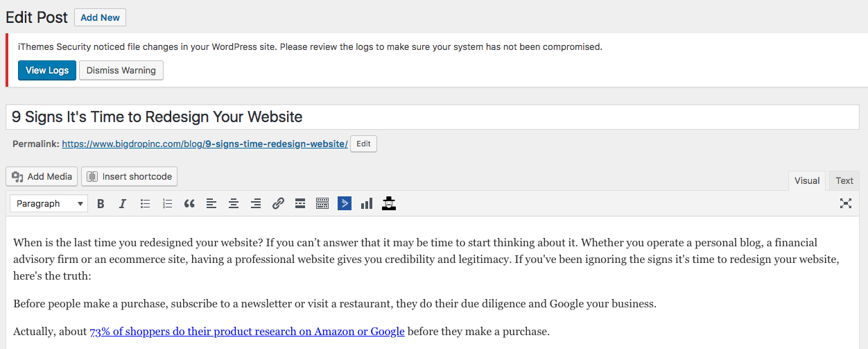Open the Paragraph format dropdown
The image size is (868, 349).
49,203
